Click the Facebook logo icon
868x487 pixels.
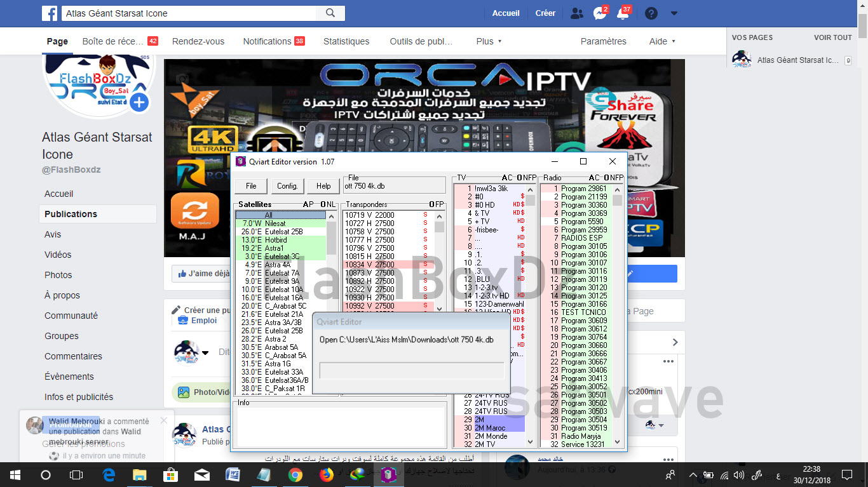click(x=50, y=13)
